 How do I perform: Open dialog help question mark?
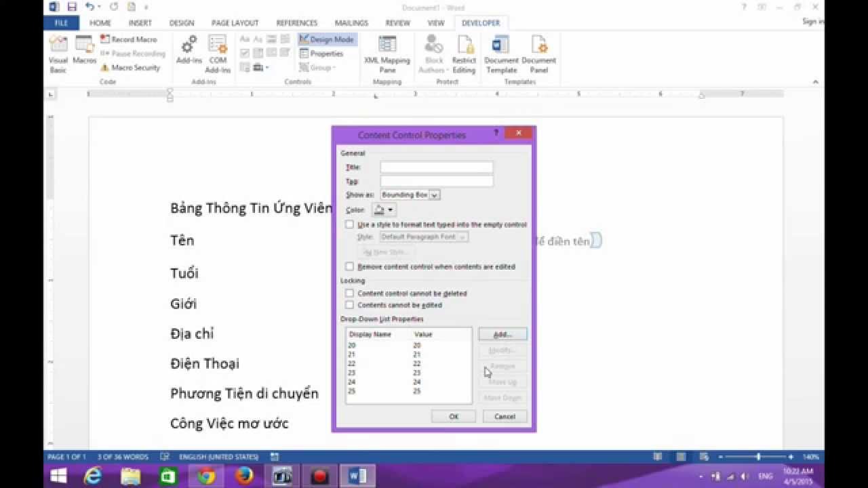click(496, 134)
